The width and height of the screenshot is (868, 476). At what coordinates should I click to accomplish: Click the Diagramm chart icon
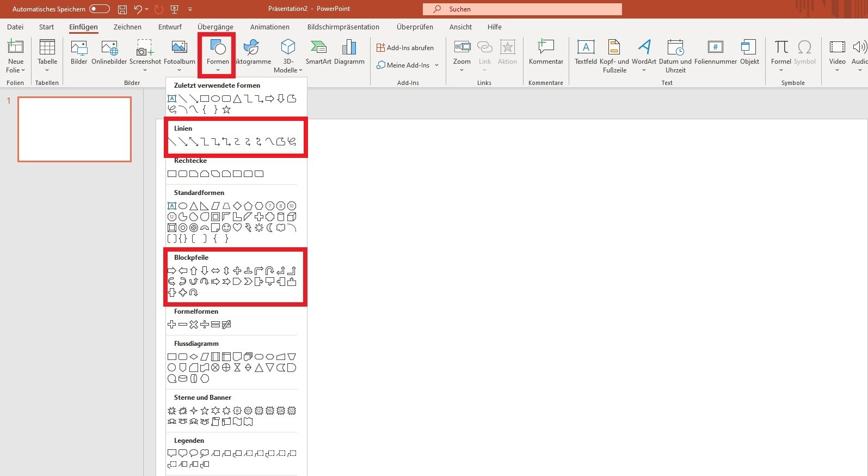(x=349, y=48)
